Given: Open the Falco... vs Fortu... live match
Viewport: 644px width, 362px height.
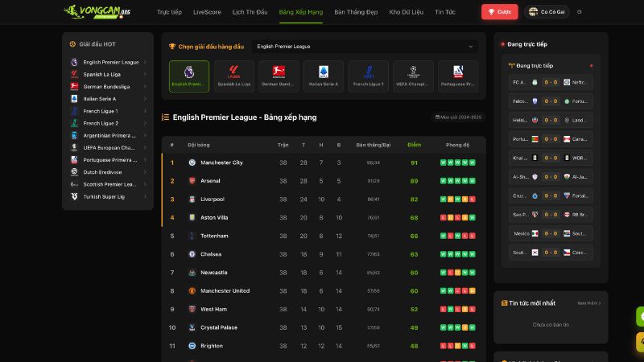Looking at the screenshot, I should 551,101.
